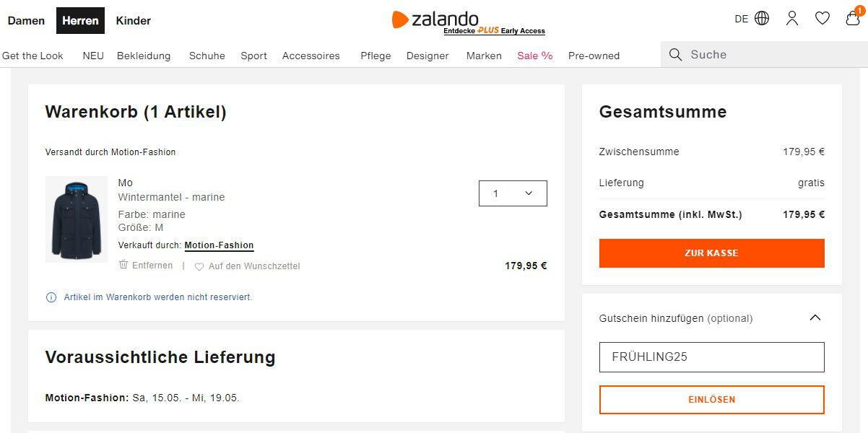Switch to the Damen tab
The width and height of the screenshot is (868, 433).
[x=26, y=20]
